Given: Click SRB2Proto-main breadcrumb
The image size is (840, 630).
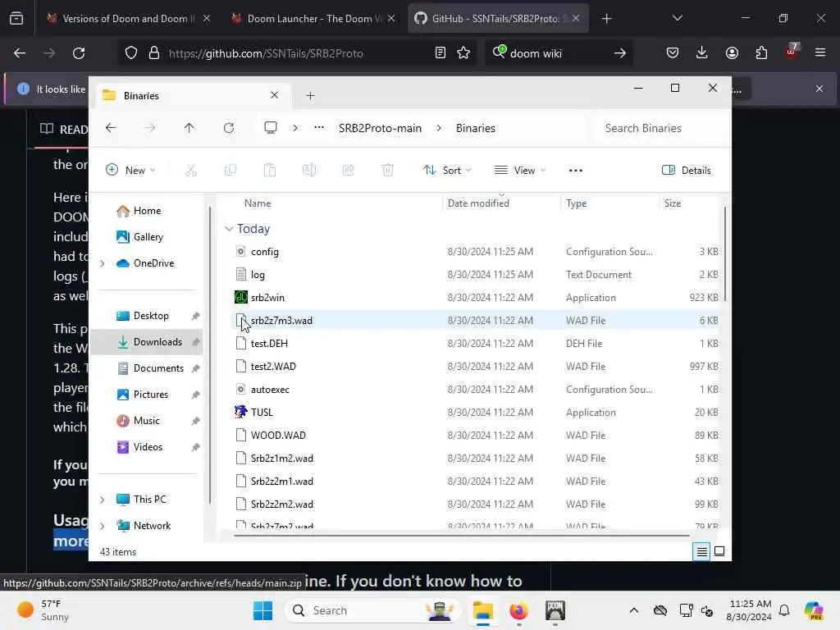Looking at the screenshot, I should click(x=380, y=128).
